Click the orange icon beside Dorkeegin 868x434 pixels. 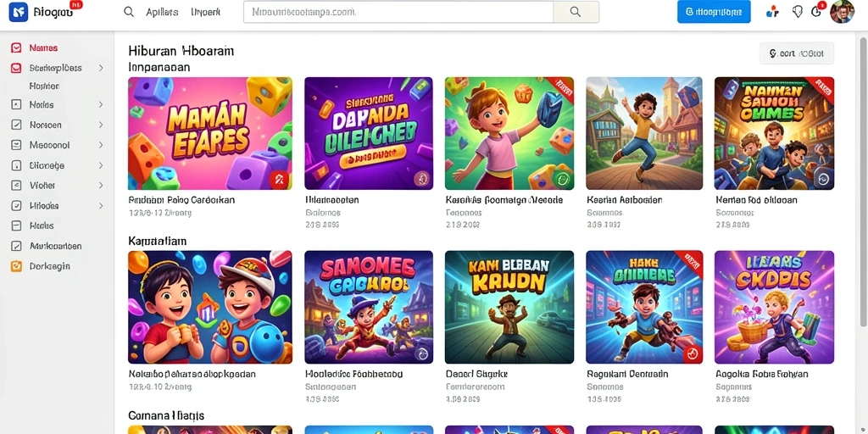click(17, 266)
